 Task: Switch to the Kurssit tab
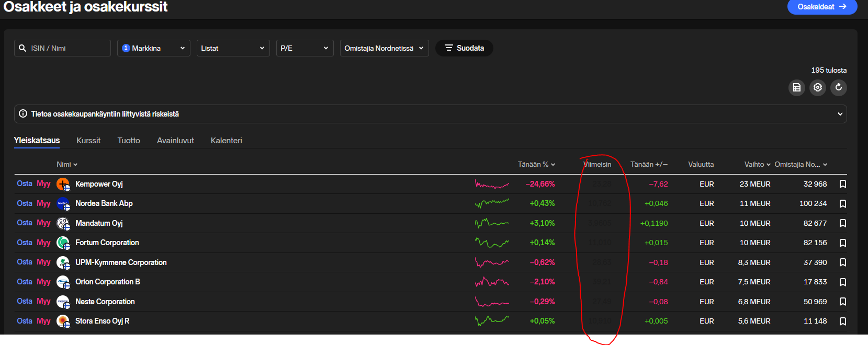pyautogui.click(x=88, y=141)
